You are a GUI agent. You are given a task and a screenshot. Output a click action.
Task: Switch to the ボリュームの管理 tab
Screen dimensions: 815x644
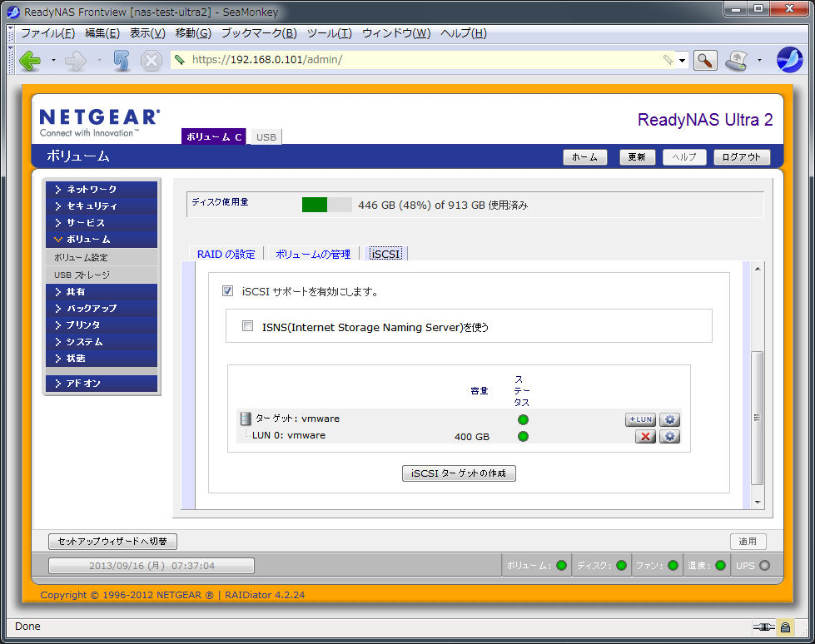(313, 254)
